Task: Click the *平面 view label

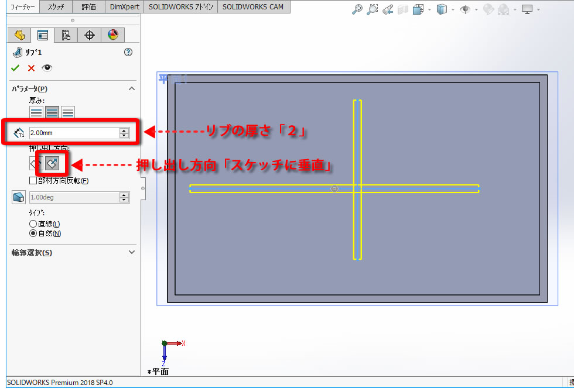Action: click(158, 372)
